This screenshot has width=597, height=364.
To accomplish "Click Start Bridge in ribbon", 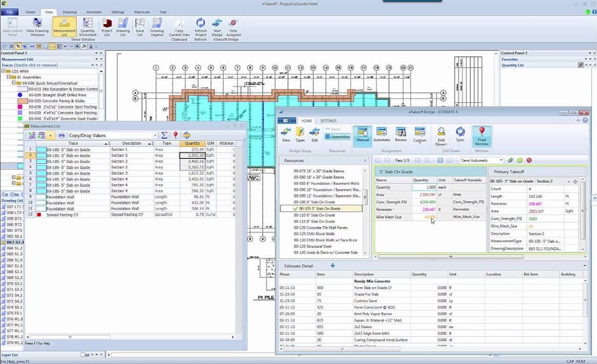I will click(x=217, y=27).
